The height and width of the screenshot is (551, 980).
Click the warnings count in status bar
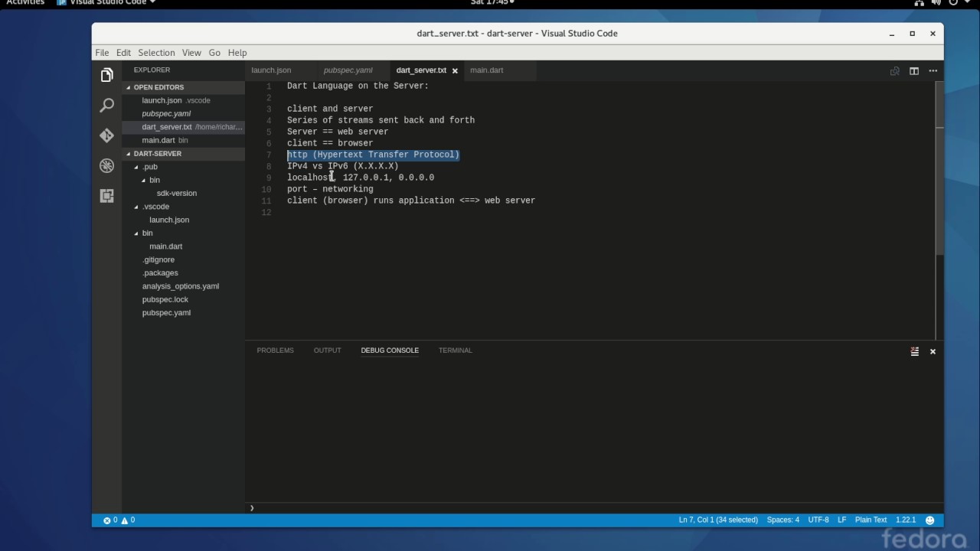[128, 520]
